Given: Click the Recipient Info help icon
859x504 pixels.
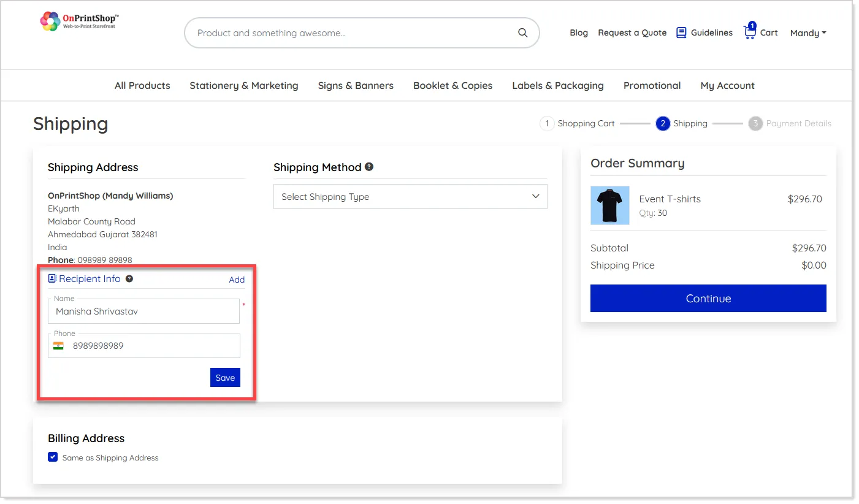Looking at the screenshot, I should pyautogui.click(x=129, y=279).
